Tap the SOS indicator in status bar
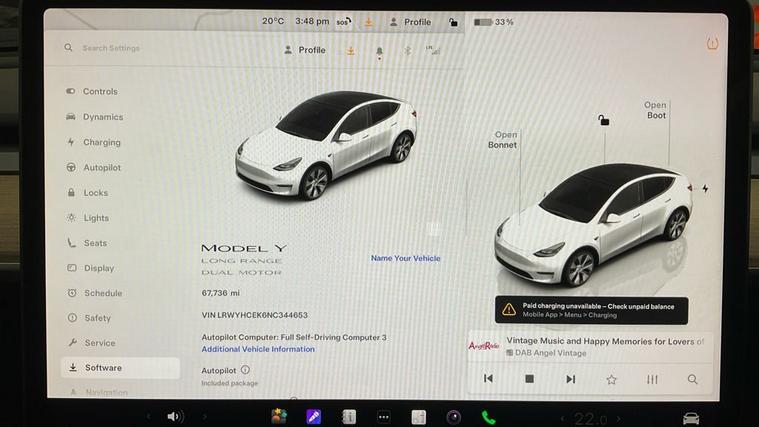This screenshot has width=759, height=427. [x=344, y=22]
